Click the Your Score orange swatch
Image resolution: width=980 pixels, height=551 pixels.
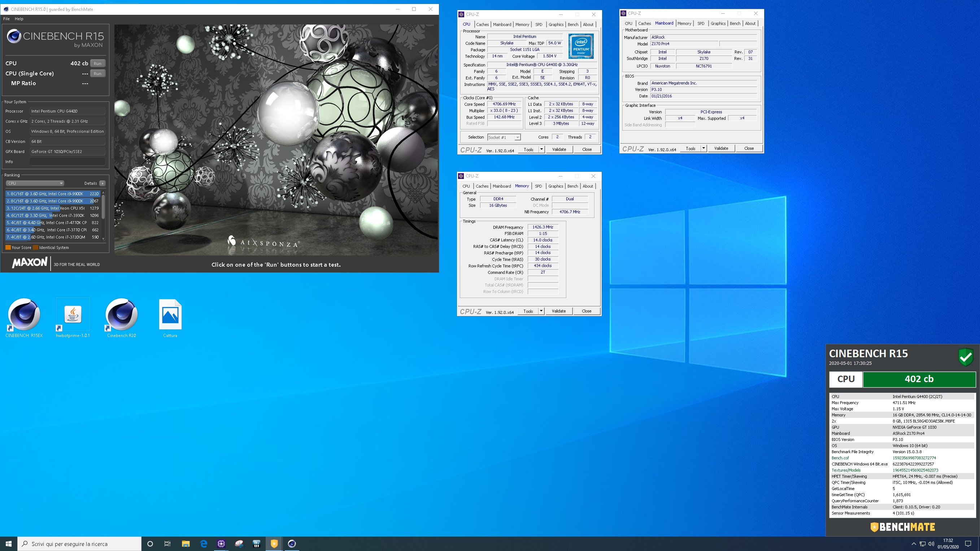[8, 248]
